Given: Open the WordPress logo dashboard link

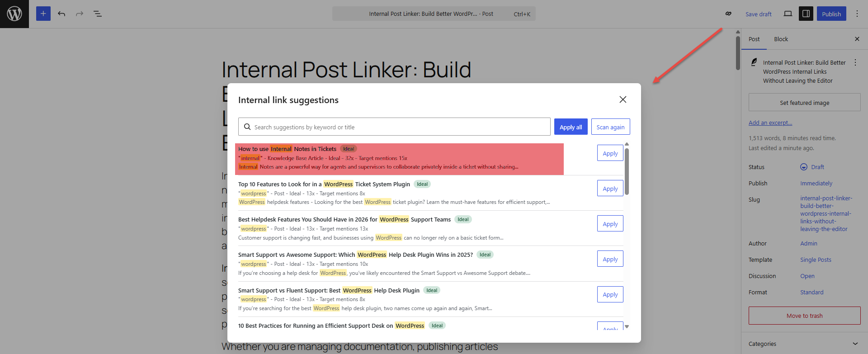Looking at the screenshot, I should point(14,14).
